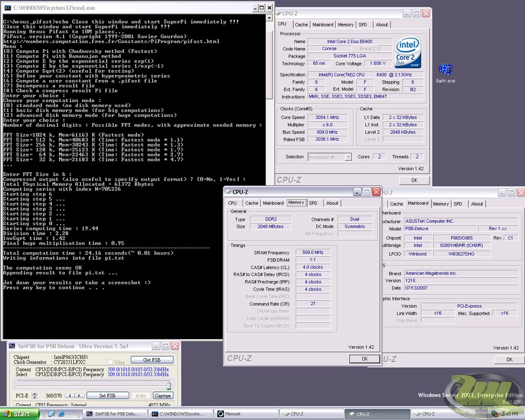
Task: Click the CPU-Z icon in the Memory window title
Action: tap(228, 192)
